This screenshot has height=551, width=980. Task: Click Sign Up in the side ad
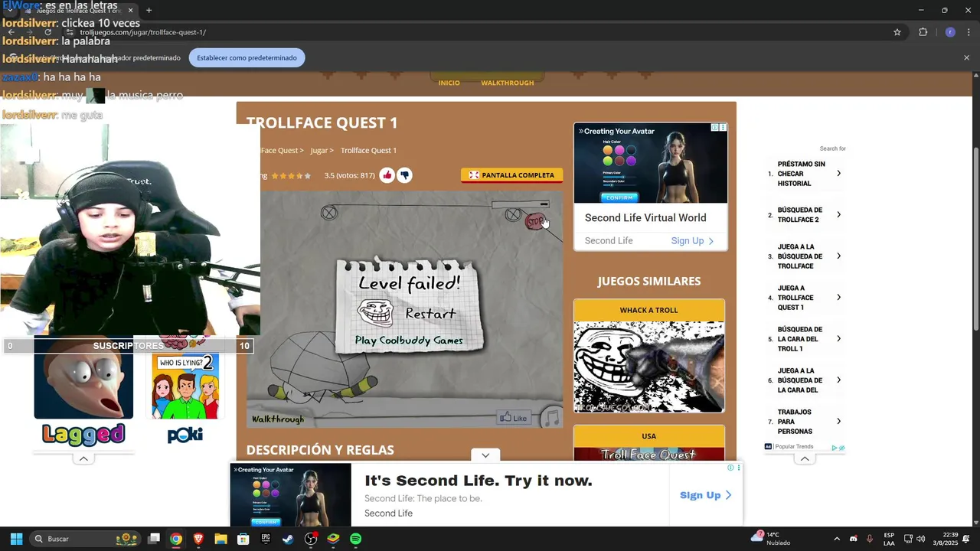click(692, 241)
